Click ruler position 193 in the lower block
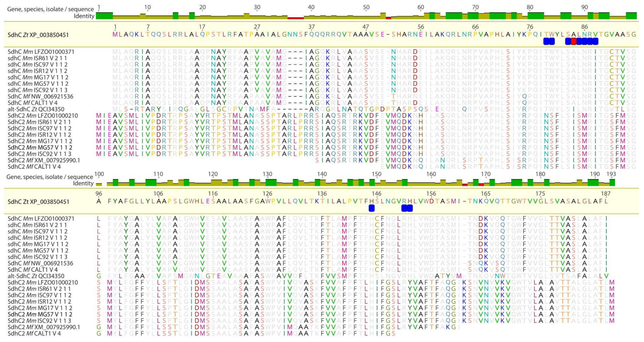This screenshot has width=644, height=342. point(612,174)
